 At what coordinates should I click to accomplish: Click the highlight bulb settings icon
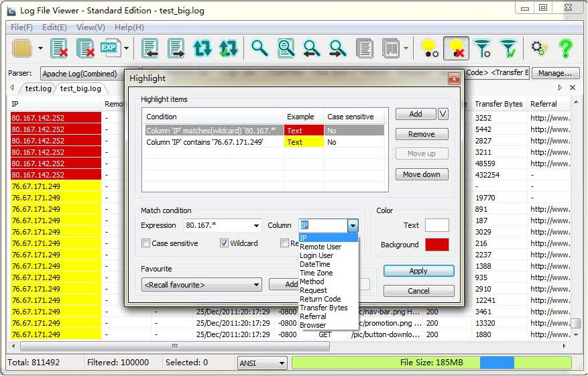429,48
